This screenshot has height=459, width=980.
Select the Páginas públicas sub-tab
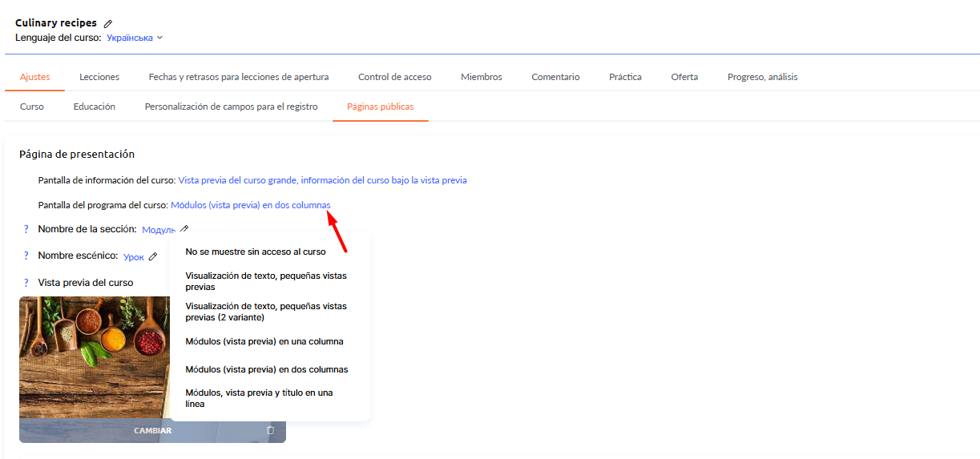tap(381, 107)
